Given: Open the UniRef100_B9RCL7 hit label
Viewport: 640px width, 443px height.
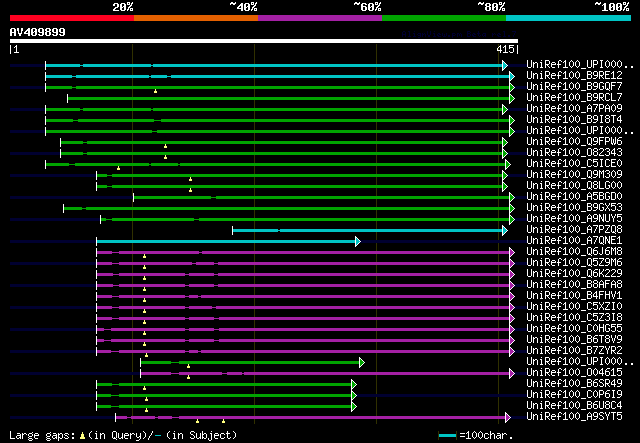Looking at the screenshot, I should 573,98.
